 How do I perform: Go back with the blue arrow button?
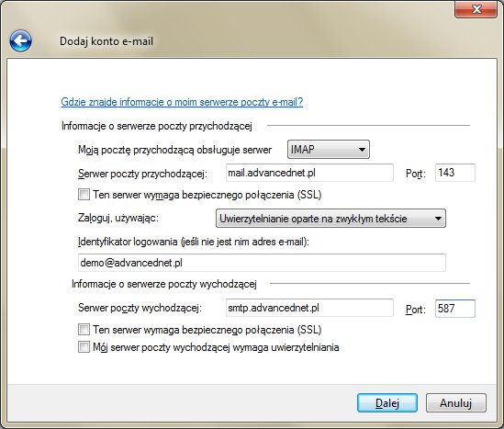(x=20, y=40)
